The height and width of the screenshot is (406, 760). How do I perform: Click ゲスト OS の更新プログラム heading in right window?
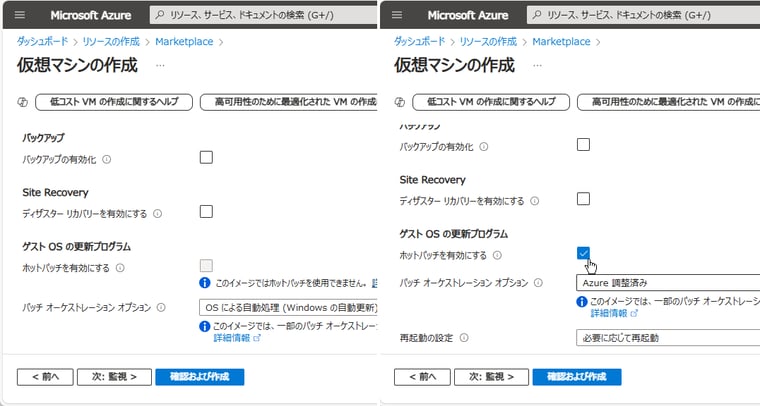click(454, 234)
